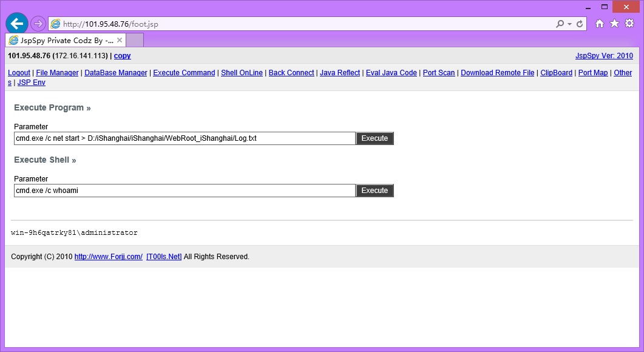644x352 pixels.
Task: Select the JspSpy Private Codz tab
Action: click(66, 40)
